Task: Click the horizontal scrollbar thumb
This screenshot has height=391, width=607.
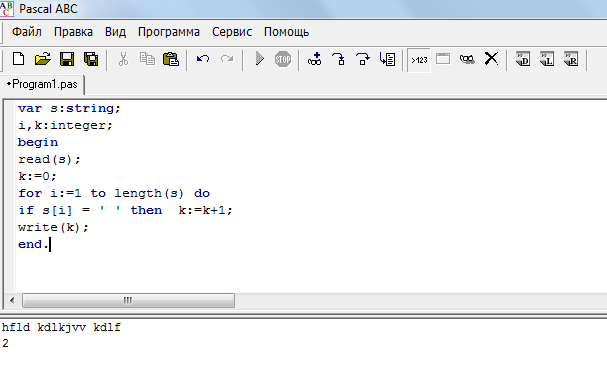Action: point(128,300)
